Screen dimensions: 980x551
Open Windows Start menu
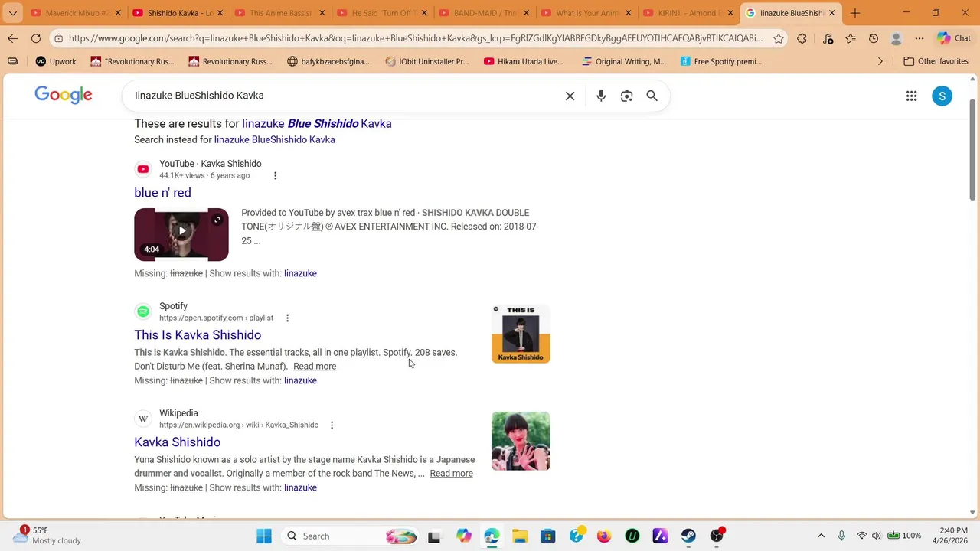click(x=264, y=536)
